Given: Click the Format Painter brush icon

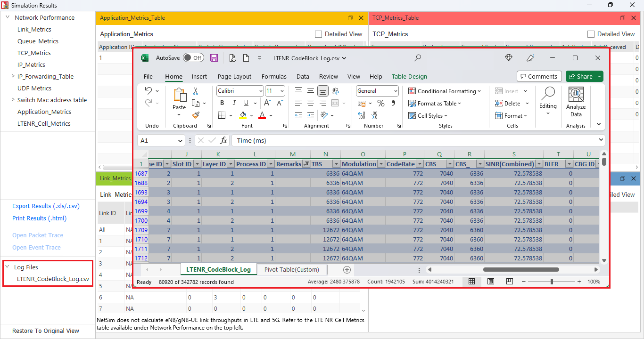Looking at the screenshot, I should (196, 115).
